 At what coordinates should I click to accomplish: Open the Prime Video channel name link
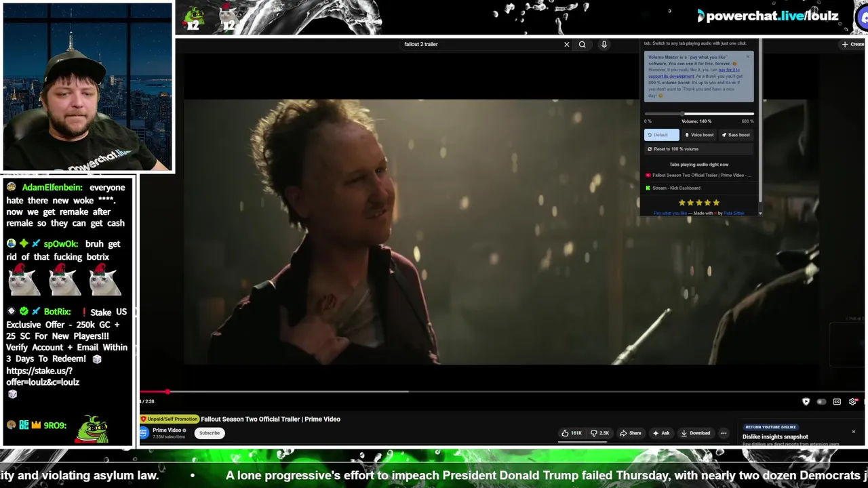coord(167,430)
